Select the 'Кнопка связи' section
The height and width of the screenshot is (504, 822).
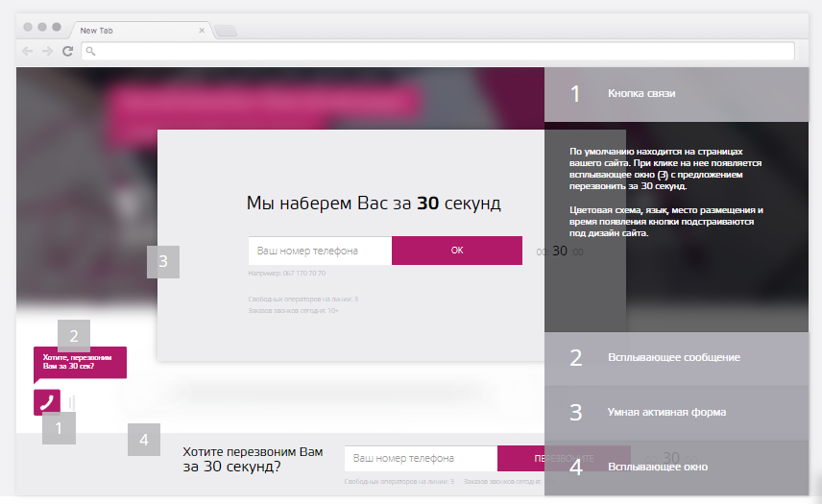click(x=676, y=94)
